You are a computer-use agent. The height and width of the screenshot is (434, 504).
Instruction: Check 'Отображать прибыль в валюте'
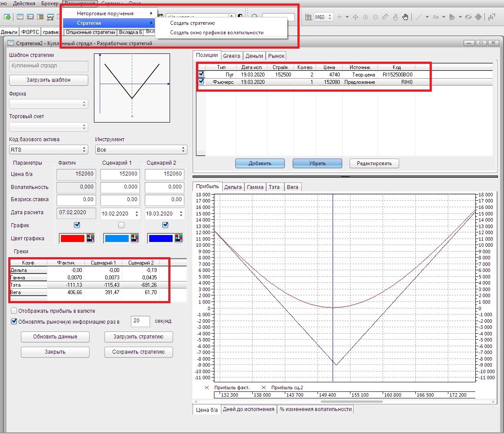tap(14, 311)
